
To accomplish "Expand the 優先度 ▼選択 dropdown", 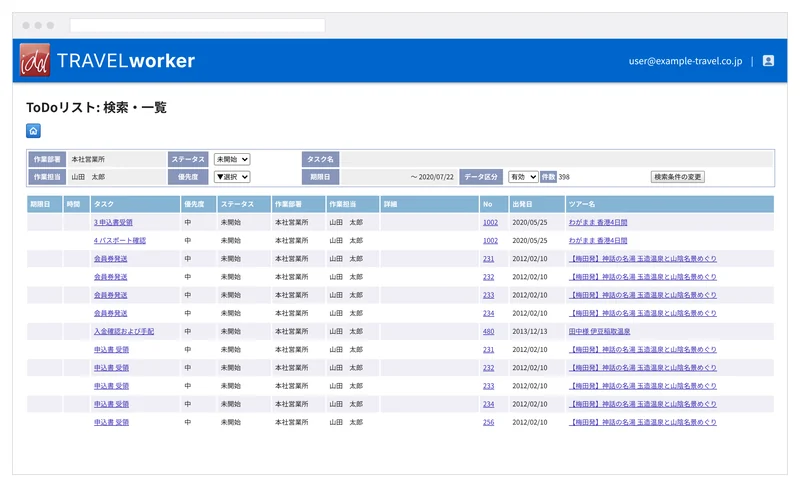I will (232, 177).
